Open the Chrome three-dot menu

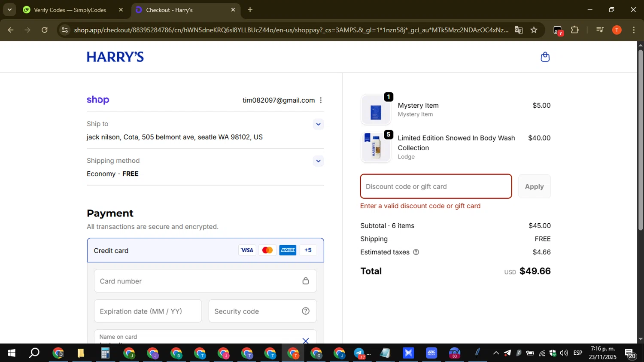[634, 30]
